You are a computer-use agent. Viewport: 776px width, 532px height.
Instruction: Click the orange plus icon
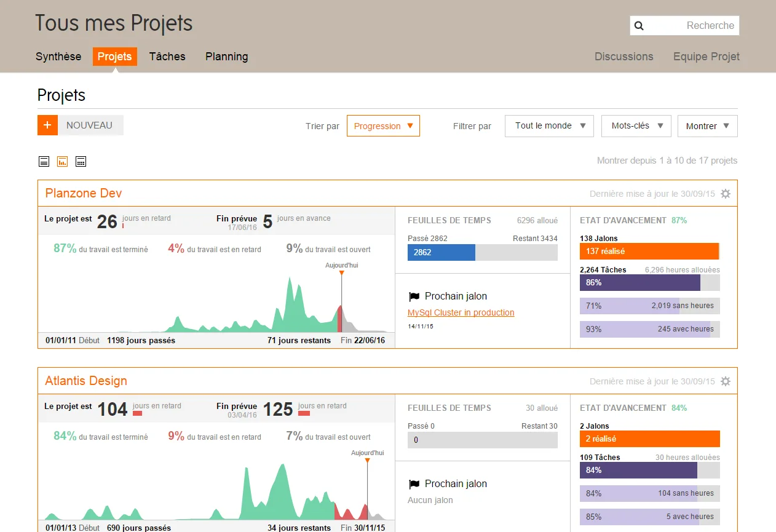point(47,125)
